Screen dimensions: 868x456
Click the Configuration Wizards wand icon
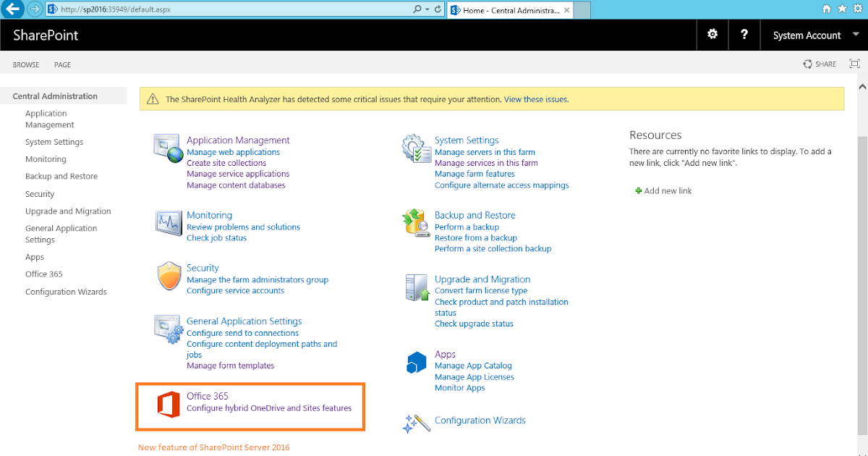click(x=417, y=423)
